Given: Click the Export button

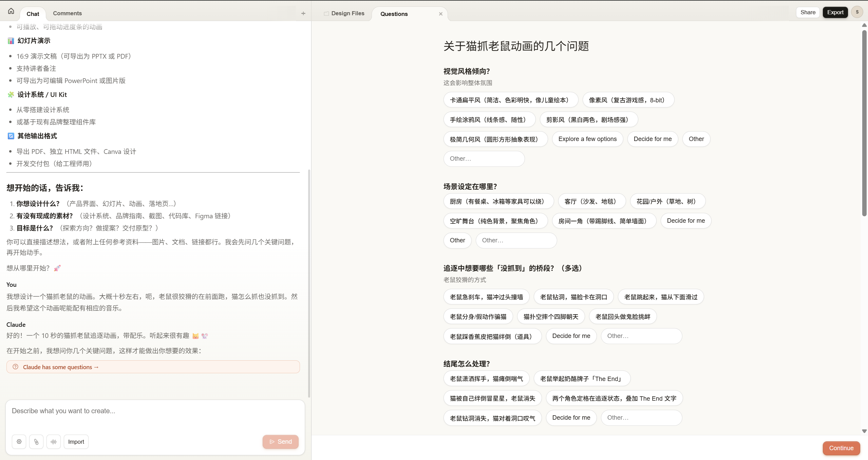Looking at the screenshot, I should (x=835, y=12).
